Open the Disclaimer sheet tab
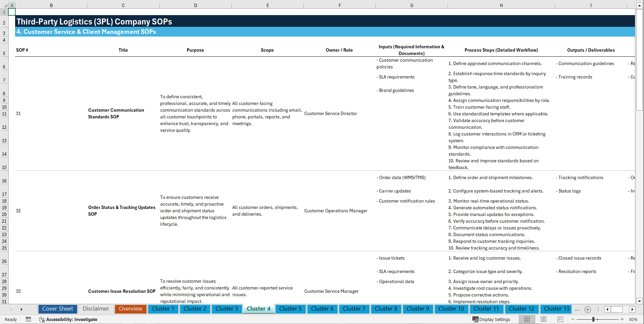The width and height of the screenshot is (644, 324). pos(96,309)
